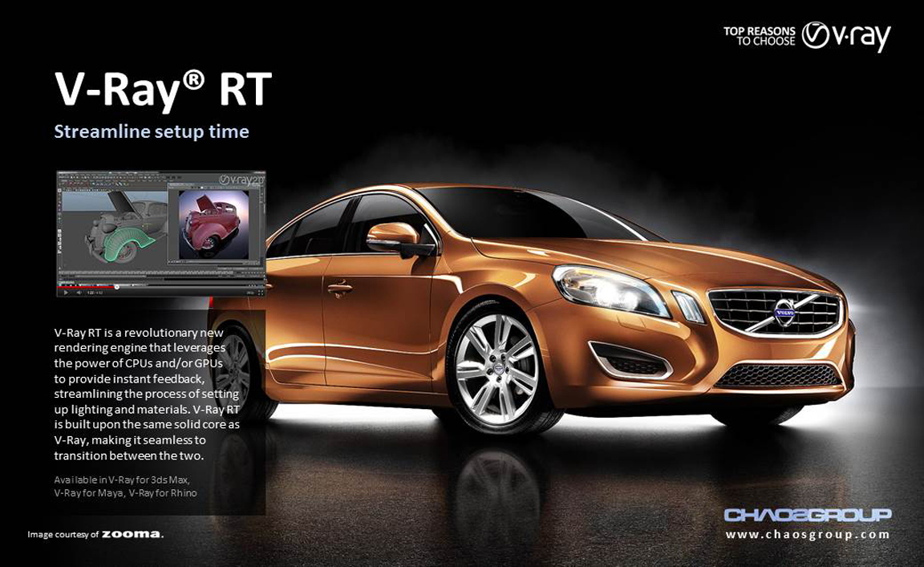Click the zooma image courtesy credit

pos(95,534)
